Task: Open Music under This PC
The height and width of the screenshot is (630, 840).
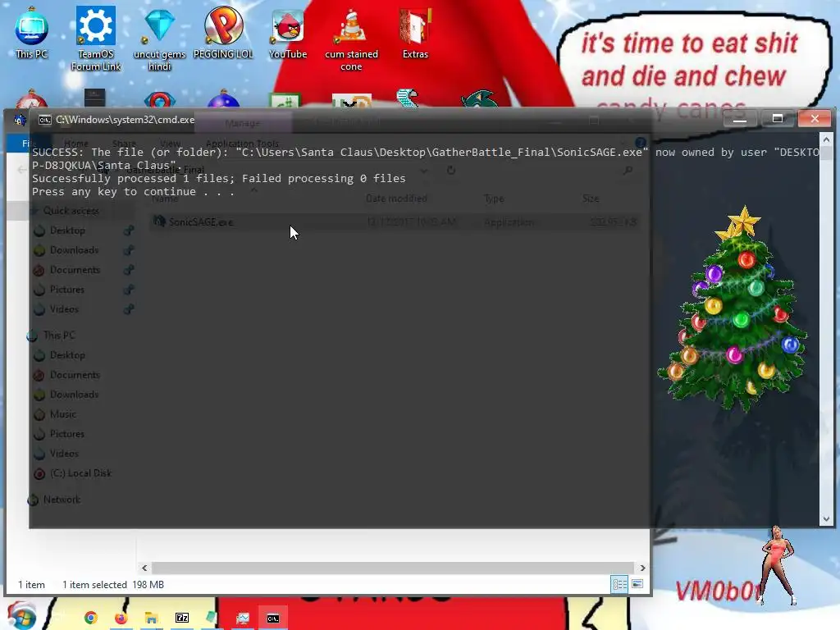Action: tap(62, 414)
